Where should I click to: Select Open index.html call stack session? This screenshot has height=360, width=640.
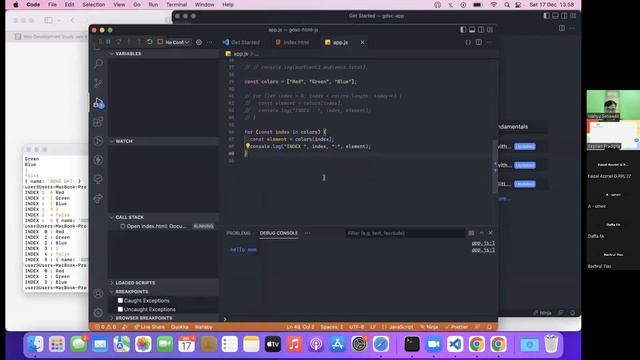point(163,226)
